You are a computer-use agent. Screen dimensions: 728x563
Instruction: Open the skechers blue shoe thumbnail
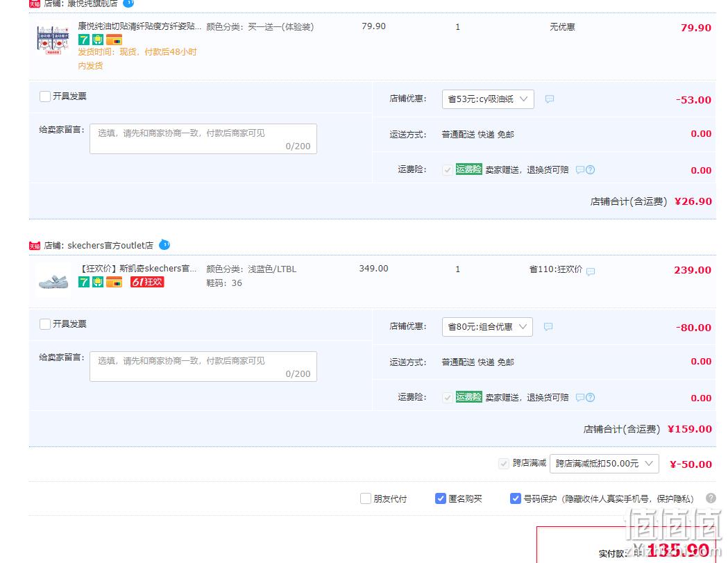coord(53,281)
